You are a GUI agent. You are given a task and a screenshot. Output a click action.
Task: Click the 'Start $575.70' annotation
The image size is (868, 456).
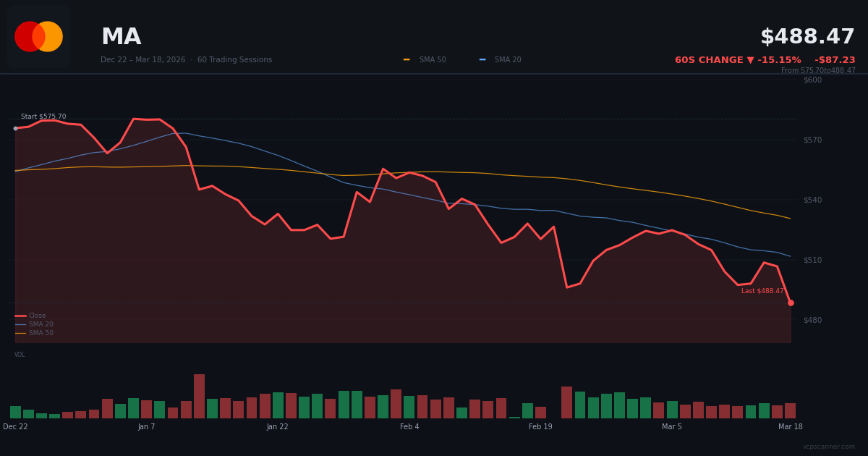point(43,117)
